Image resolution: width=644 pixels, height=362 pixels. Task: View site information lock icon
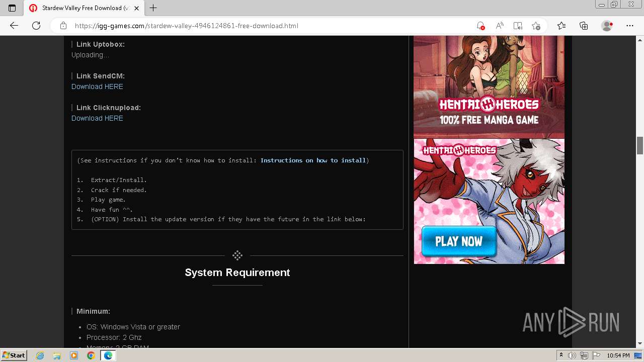(63, 26)
